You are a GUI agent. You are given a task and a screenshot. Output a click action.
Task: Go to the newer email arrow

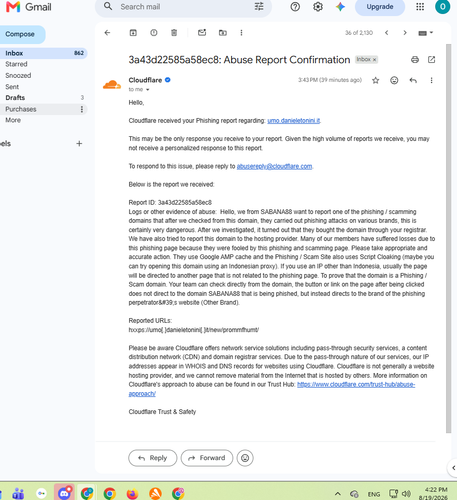[x=387, y=33]
